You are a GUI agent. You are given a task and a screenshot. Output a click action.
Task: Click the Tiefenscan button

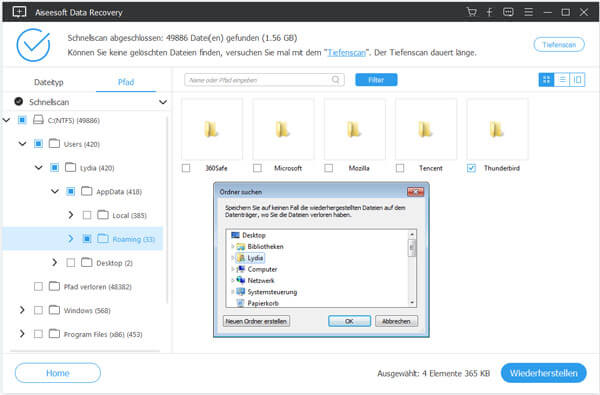pyautogui.click(x=559, y=45)
